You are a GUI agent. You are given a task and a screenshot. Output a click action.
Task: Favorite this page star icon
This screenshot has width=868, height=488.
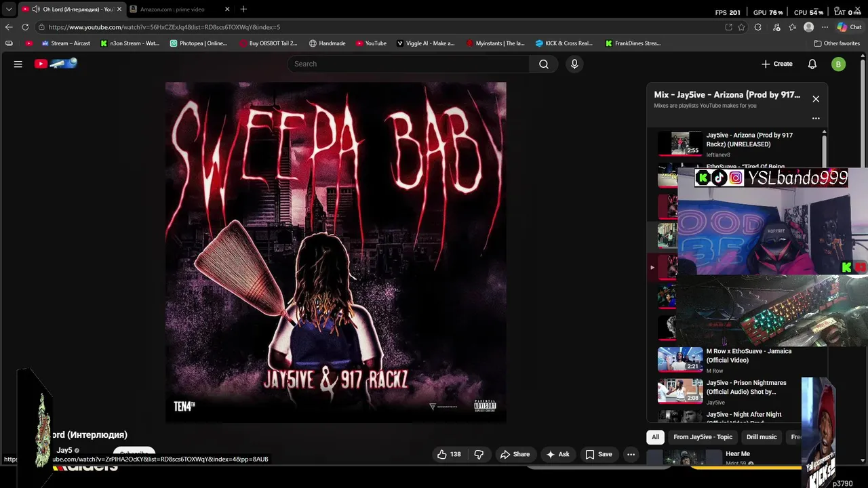(741, 27)
